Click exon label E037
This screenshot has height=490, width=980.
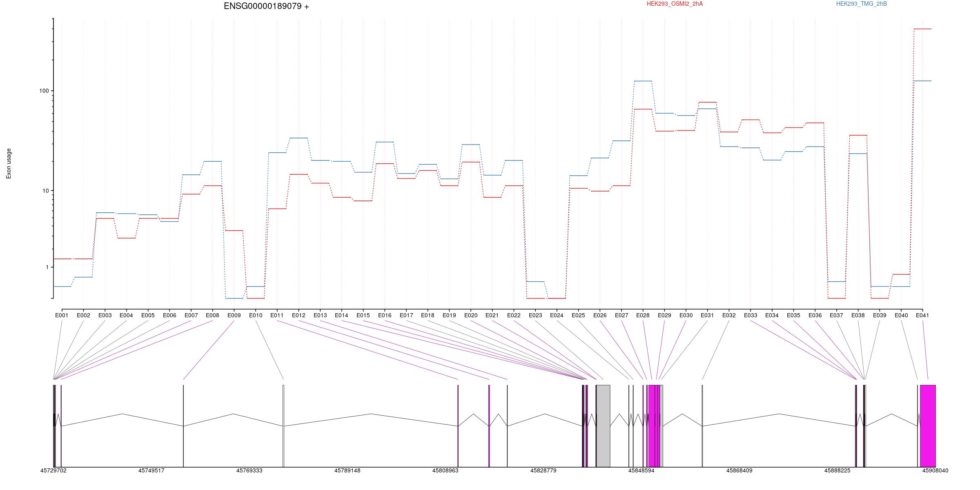point(837,315)
